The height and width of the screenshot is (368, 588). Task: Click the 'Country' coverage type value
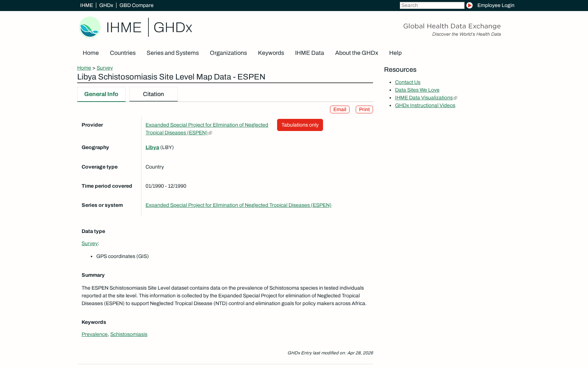click(155, 167)
